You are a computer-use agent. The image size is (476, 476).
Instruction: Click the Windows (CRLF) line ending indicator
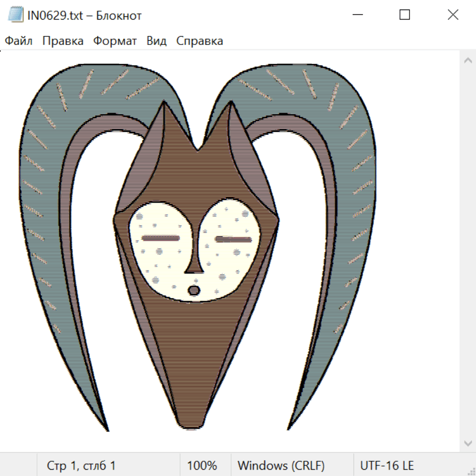[x=281, y=465]
